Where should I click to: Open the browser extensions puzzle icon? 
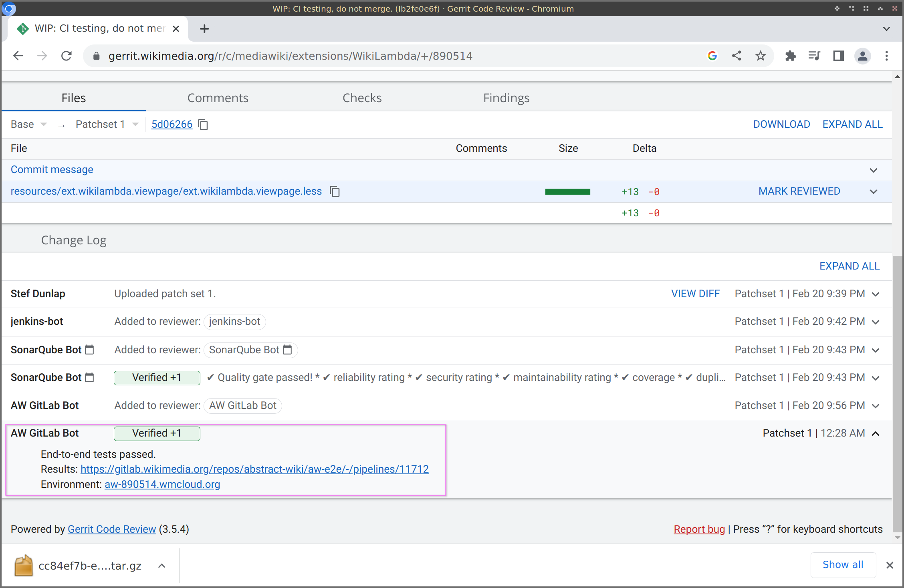click(790, 56)
